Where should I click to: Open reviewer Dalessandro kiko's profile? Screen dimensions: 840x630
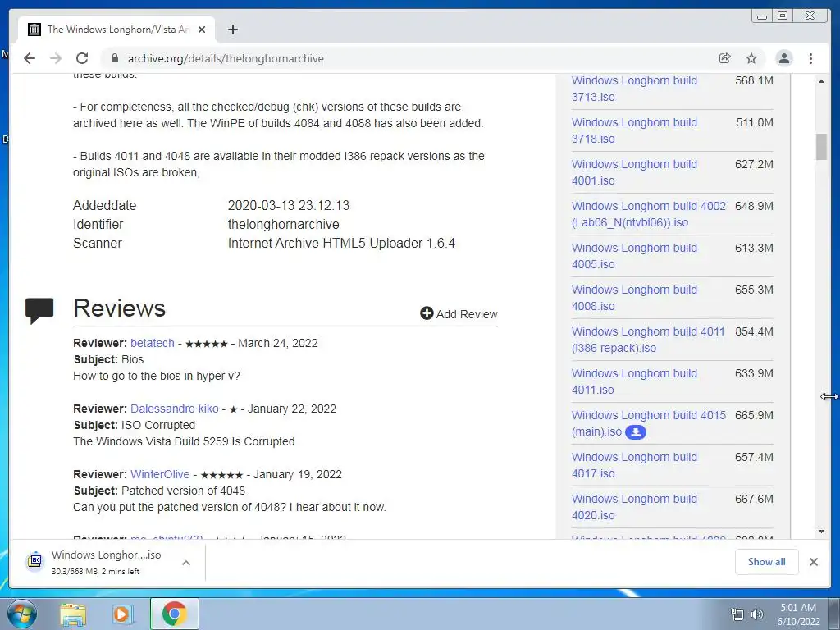(174, 409)
